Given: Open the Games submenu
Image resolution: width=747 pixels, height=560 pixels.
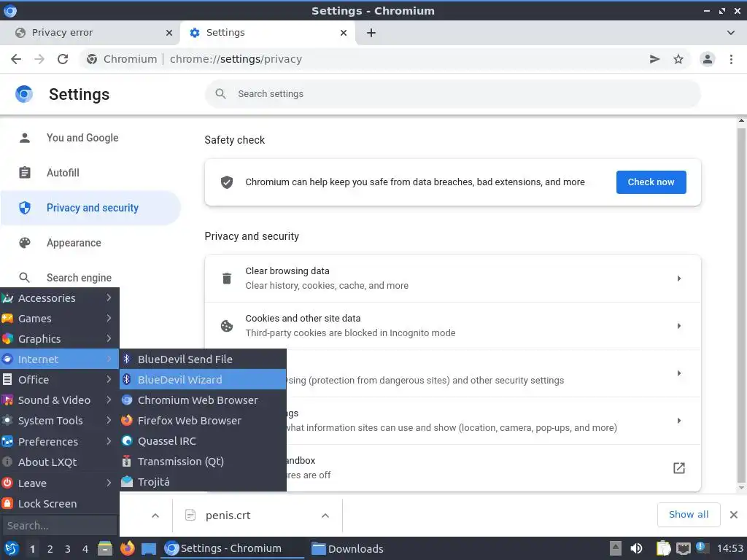Looking at the screenshot, I should 60,318.
